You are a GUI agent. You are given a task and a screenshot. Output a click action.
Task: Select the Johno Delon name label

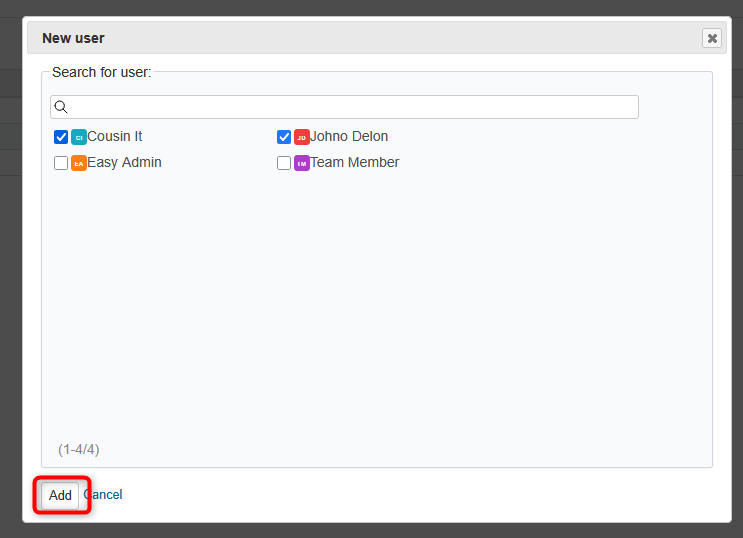pyautogui.click(x=349, y=136)
